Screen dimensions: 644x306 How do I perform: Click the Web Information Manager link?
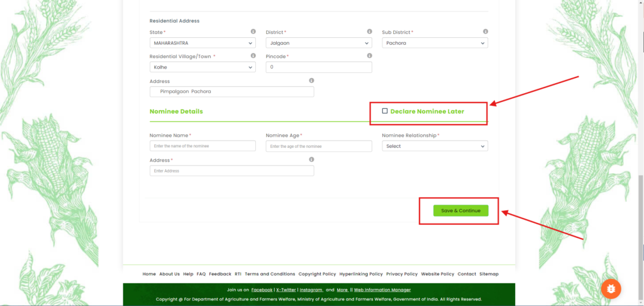[382, 290]
